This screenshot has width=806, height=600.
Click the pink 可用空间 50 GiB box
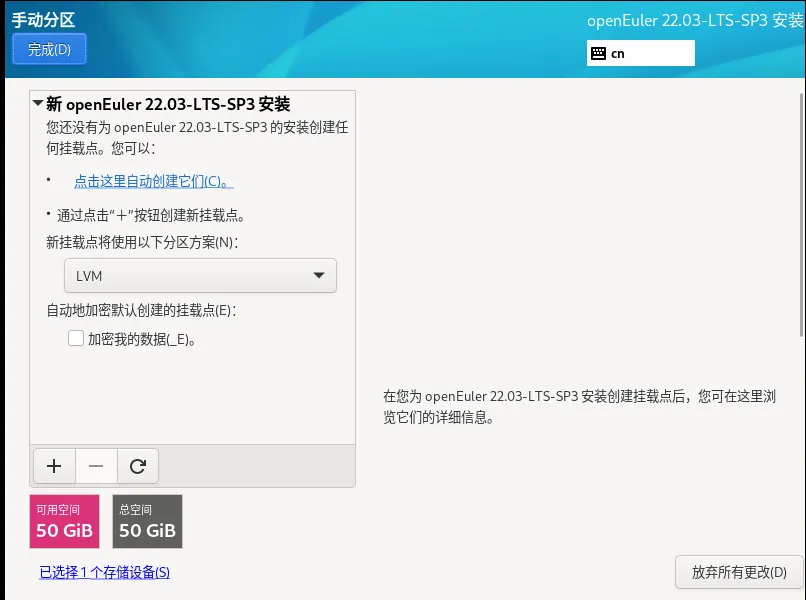64,521
